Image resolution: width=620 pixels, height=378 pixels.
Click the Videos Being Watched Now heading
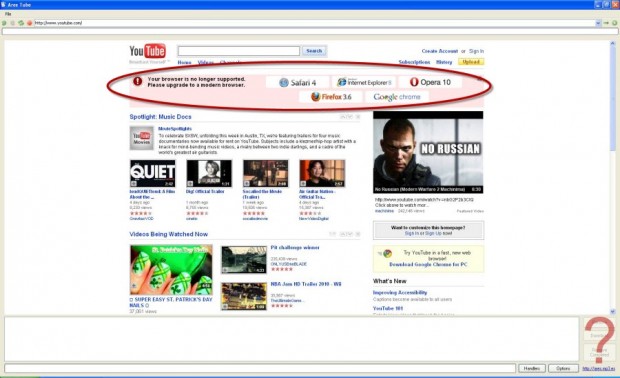click(168, 234)
